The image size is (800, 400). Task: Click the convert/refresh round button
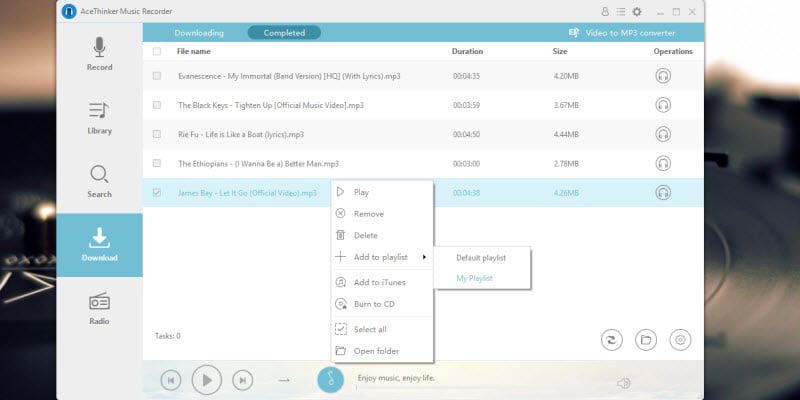point(612,340)
